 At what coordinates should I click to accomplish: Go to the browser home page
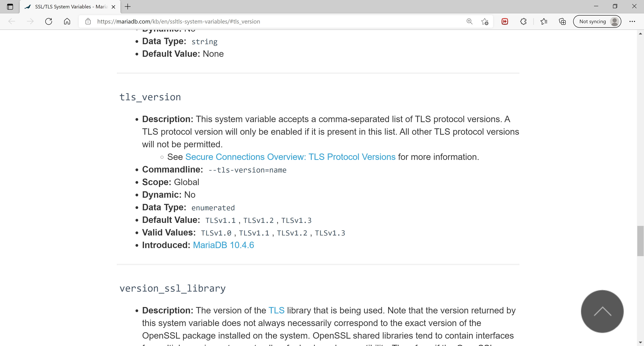pyautogui.click(x=67, y=21)
